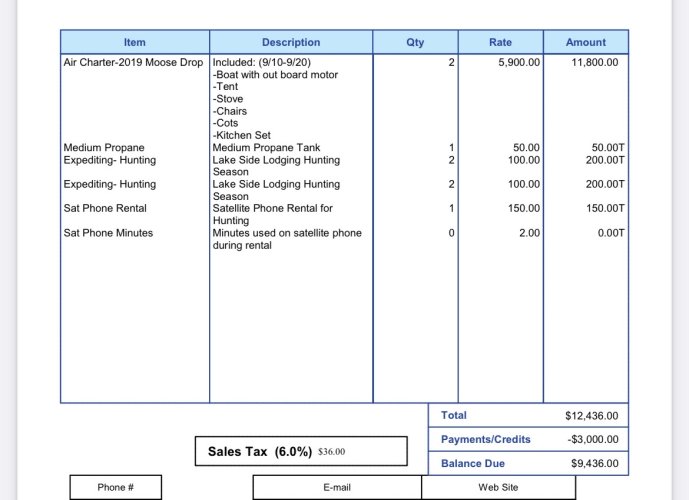This screenshot has height=500, width=689.
Task: Click the Payments/Credits label
Action: pyautogui.click(x=485, y=439)
